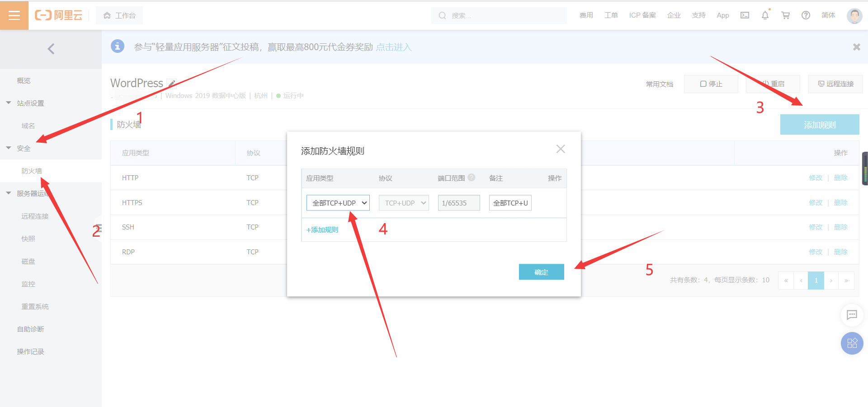Click the 远程连接 top button
868x407 pixels.
(835, 84)
